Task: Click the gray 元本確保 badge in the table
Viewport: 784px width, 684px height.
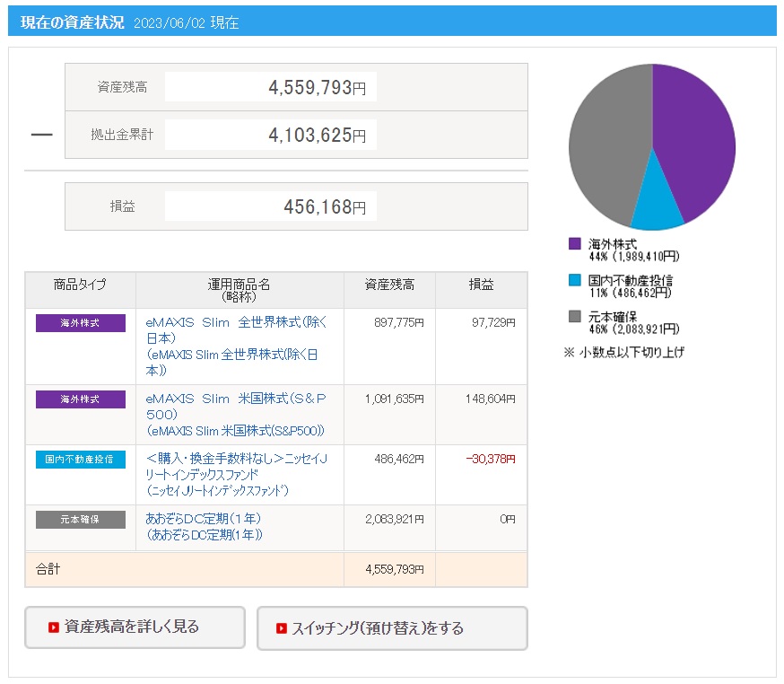Action: (81, 520)
